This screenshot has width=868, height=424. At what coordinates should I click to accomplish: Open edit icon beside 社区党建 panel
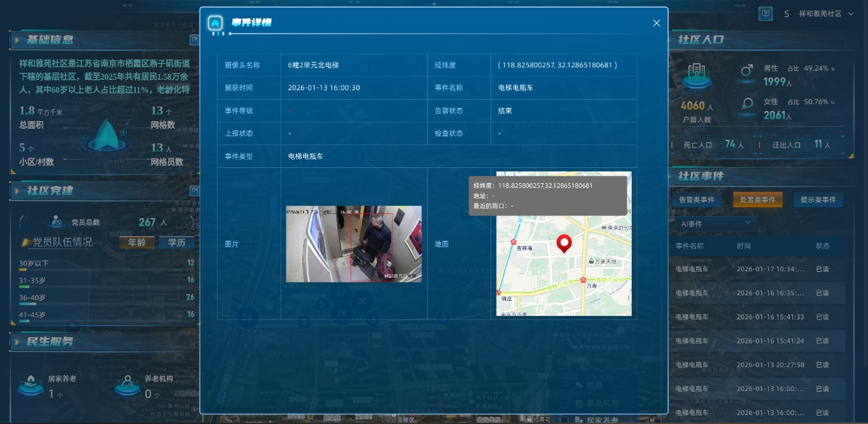pos(194,190)
